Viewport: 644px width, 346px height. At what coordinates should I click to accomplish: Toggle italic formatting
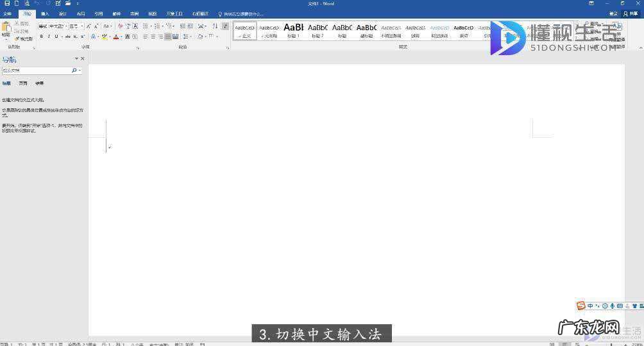pos(49,37)
